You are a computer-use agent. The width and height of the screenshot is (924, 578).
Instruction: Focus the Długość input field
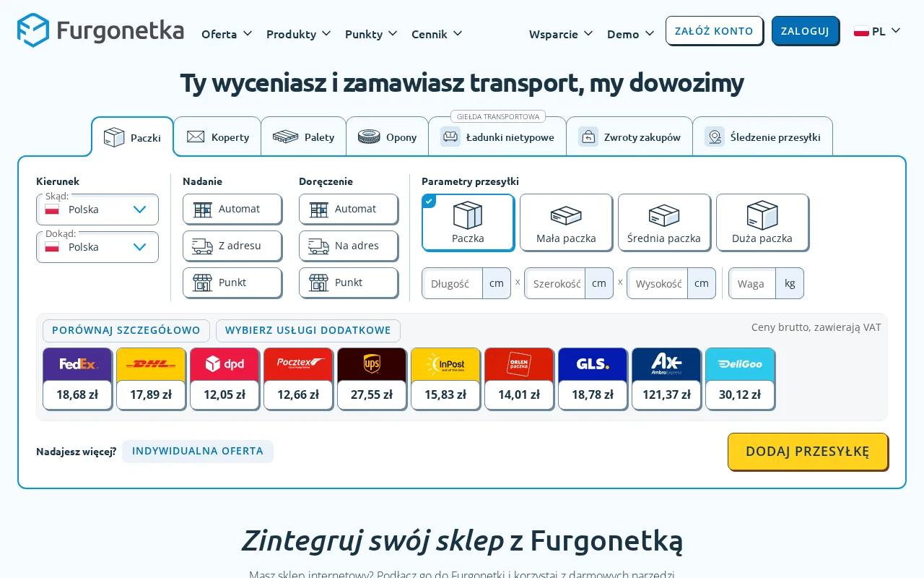click(x=453, y=283)
